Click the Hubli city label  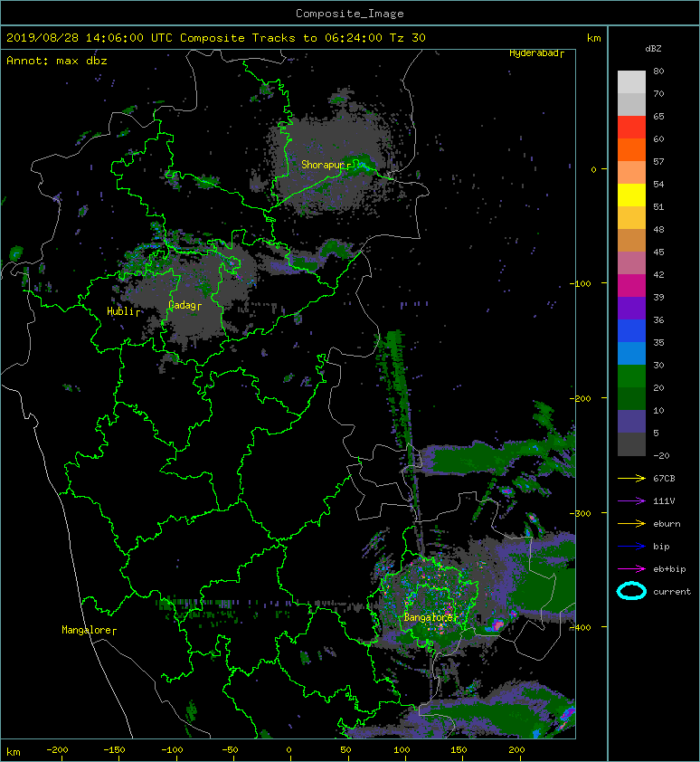pos(123,311)
